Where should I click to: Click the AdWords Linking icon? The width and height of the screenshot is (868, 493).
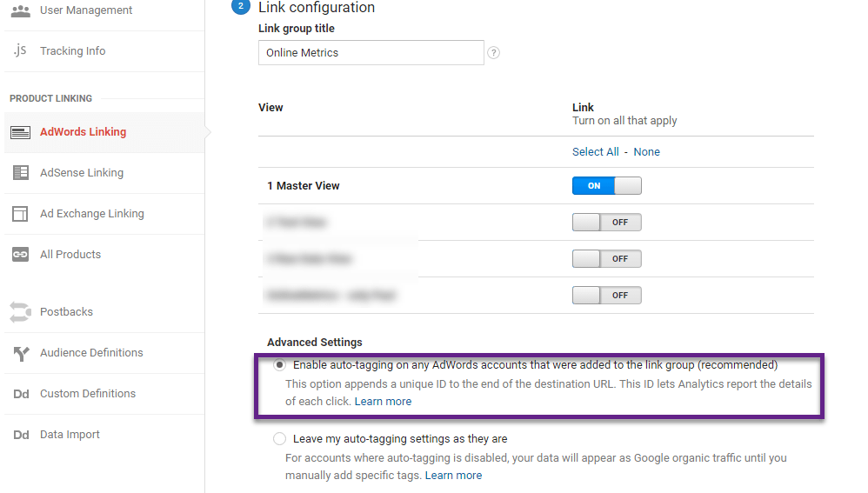point(21,132)
